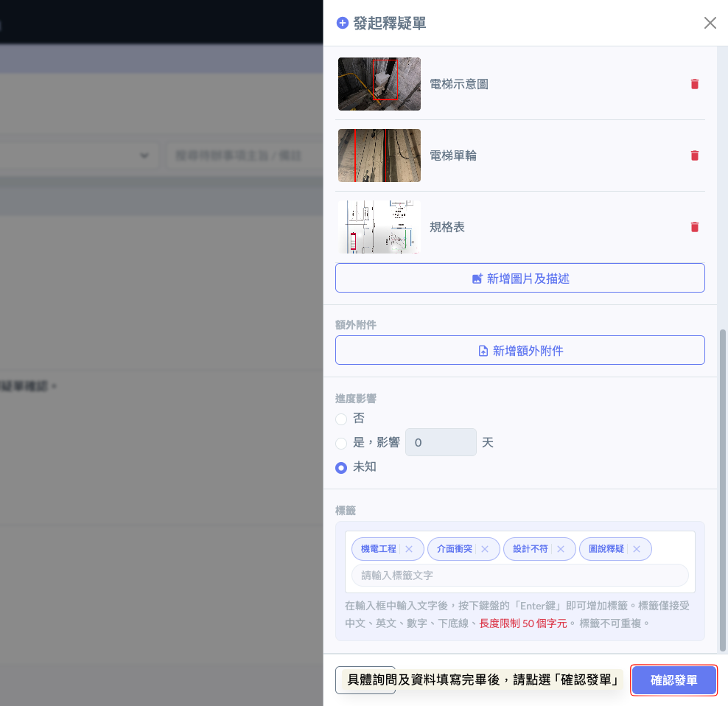Open the 電梯單輪 thumbnail
728x706 pixels.
pyautogui.click(x=379, y=155)
